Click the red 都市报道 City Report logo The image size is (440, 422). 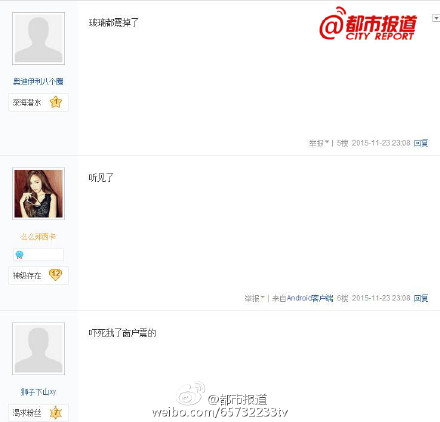[368, 23]
